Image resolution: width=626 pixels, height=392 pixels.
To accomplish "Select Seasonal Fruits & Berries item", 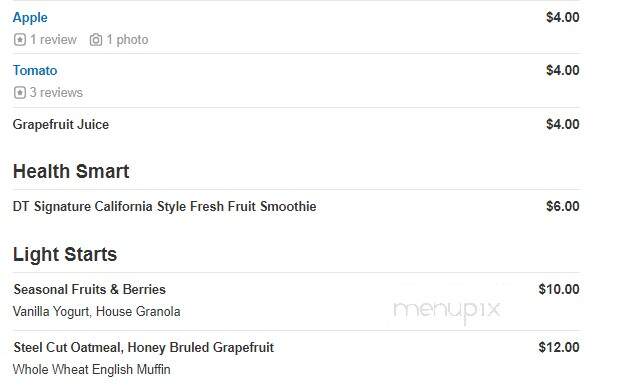I will pos(89,289).
